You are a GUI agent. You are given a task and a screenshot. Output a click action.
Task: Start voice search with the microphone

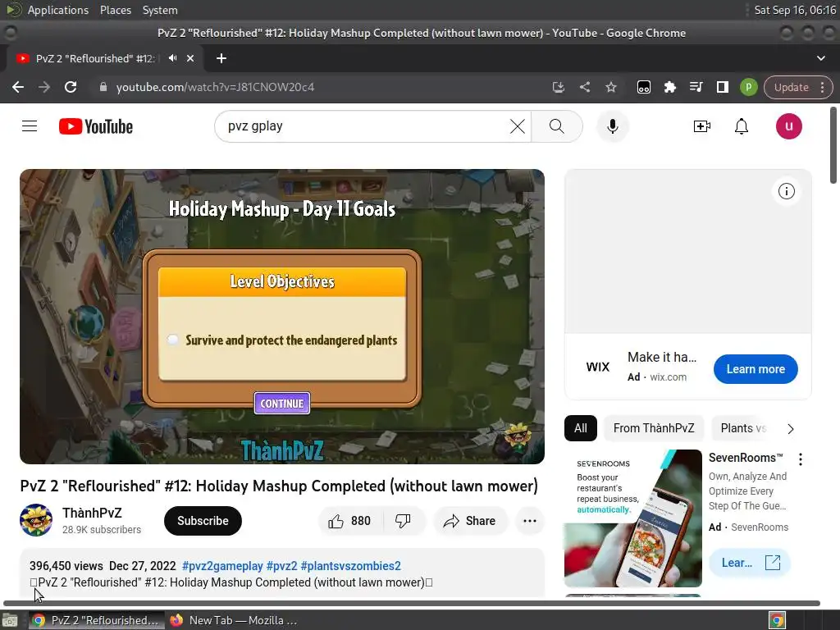click(x=612, y=126)
